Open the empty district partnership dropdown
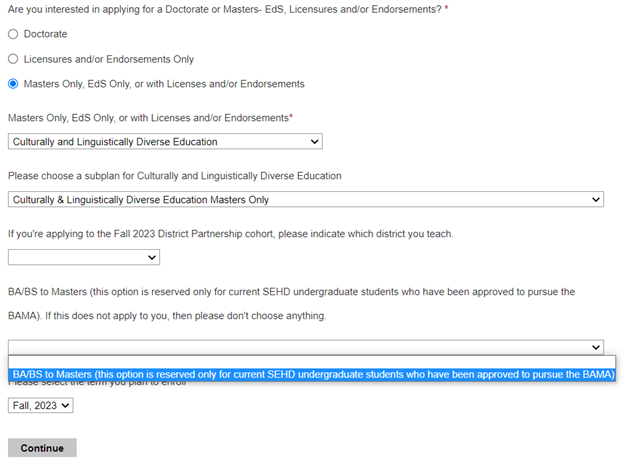The height and width of the screenshot is (465, 624). (x=83, y=258)
